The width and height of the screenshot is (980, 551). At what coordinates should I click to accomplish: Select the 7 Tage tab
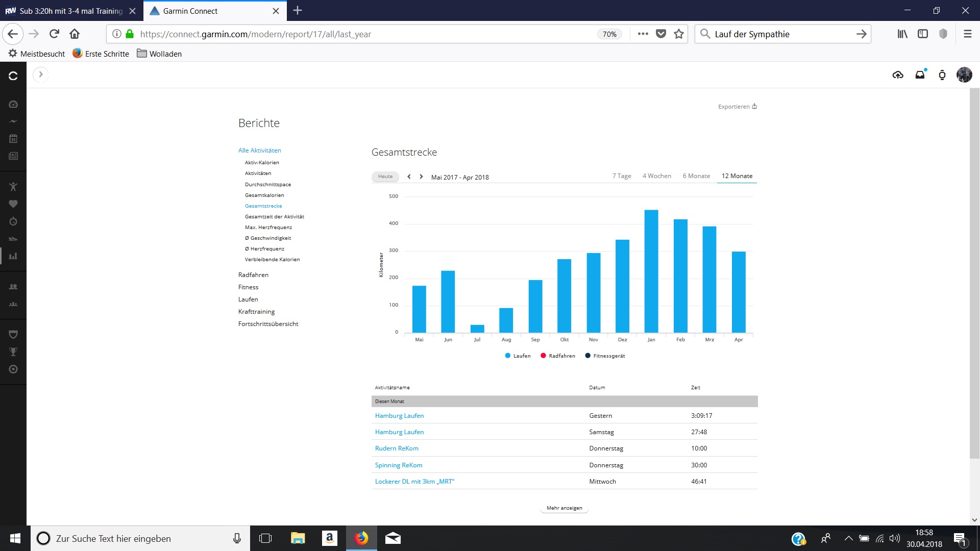coord(622,176)
